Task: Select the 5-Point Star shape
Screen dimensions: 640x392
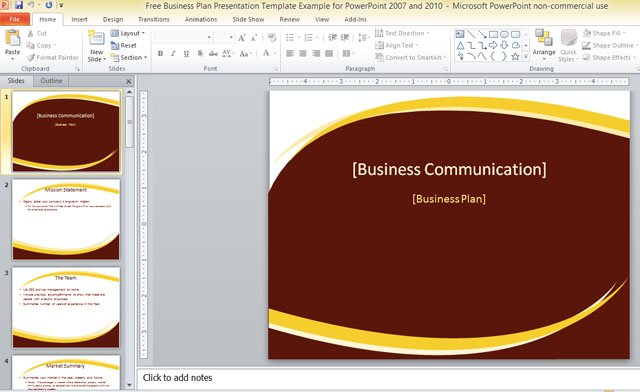Action: [x=515, y=56]
